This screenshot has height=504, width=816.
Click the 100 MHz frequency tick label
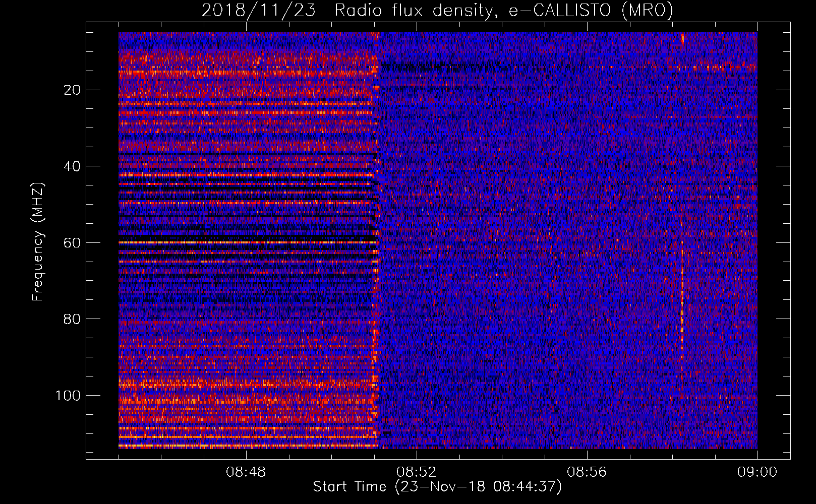pyautogui.click(x=68, y=396)
